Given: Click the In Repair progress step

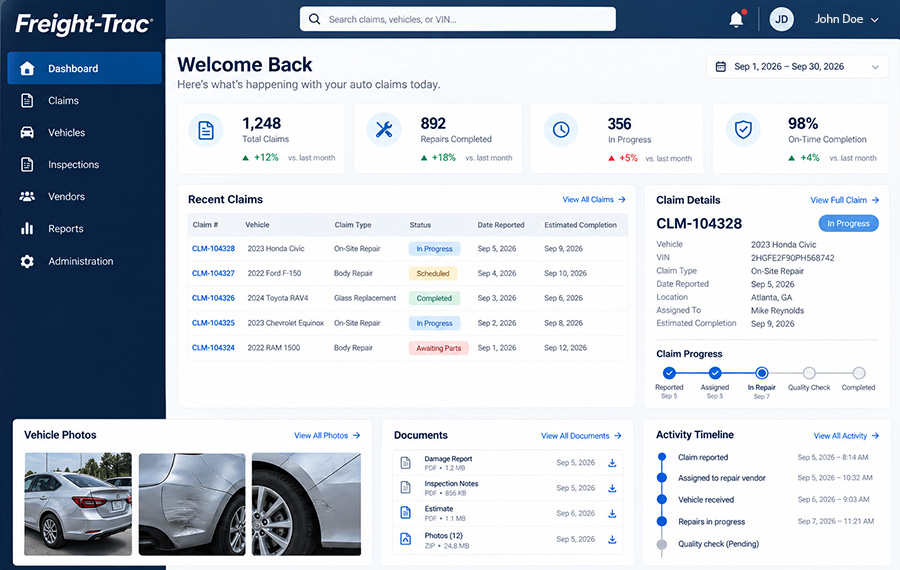Looking at the screenshot, I should 762,373.
